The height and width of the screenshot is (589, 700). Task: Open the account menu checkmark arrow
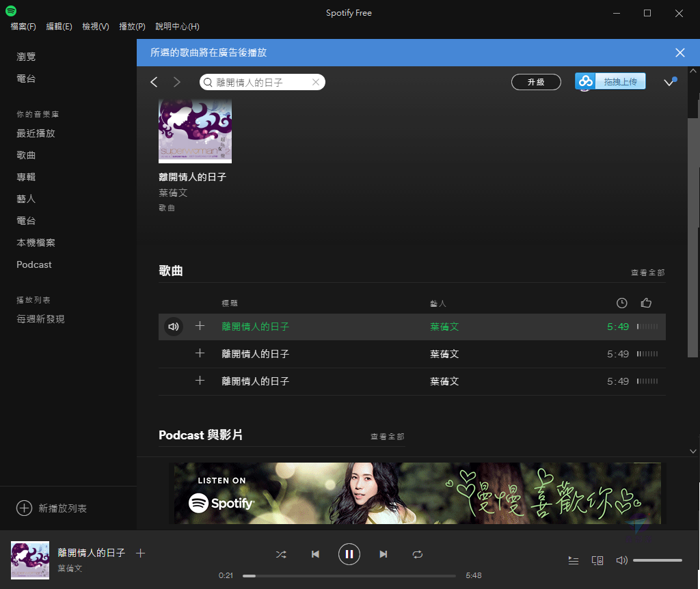click(x=670, y=82)
